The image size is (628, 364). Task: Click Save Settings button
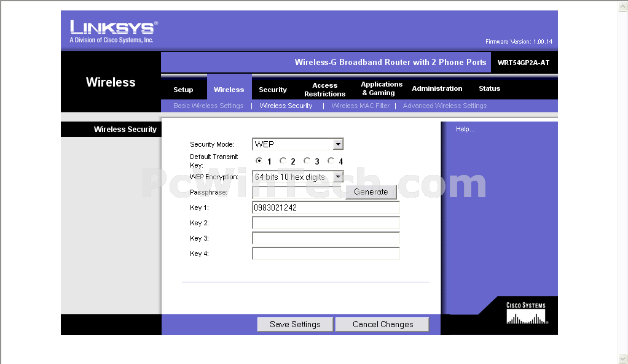pyautogui.click(x=295, y=324)
